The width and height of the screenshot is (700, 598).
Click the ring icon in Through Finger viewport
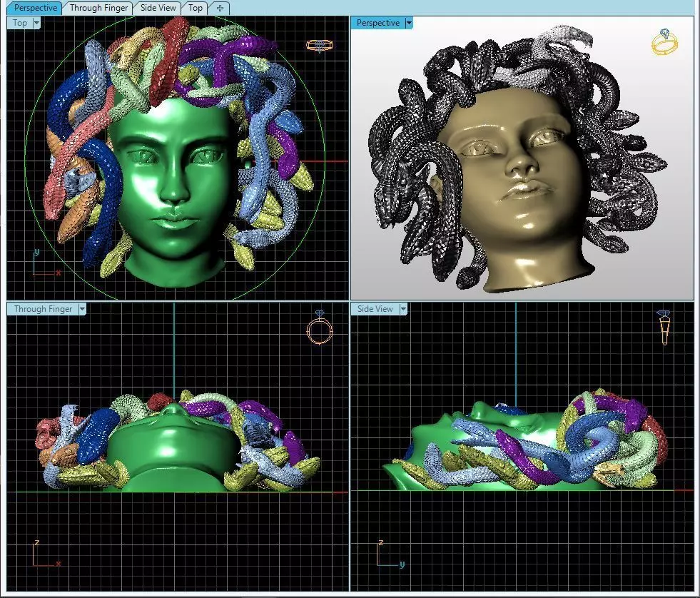pyautogui.click(x=320, y=328)
